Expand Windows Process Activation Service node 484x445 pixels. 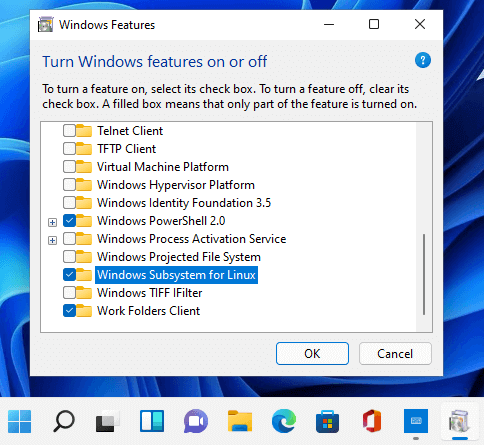tap(52, 240)
